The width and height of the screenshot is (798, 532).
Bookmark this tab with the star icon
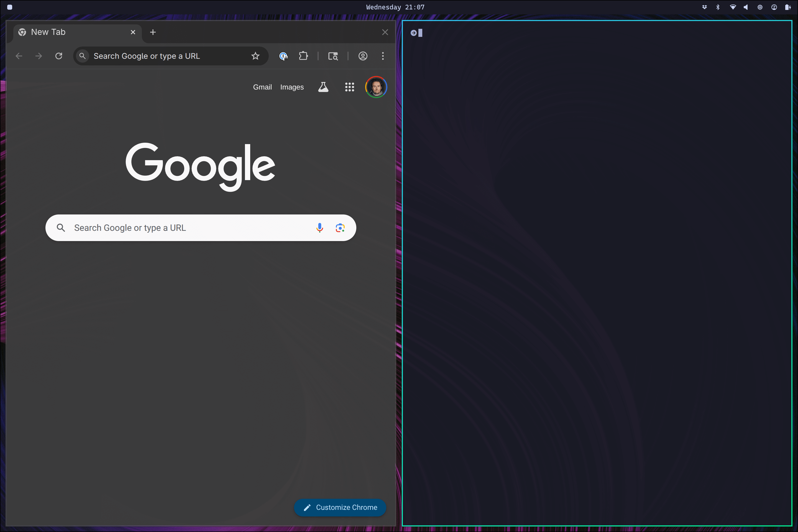pyautogui.click(x=255, y=56)
